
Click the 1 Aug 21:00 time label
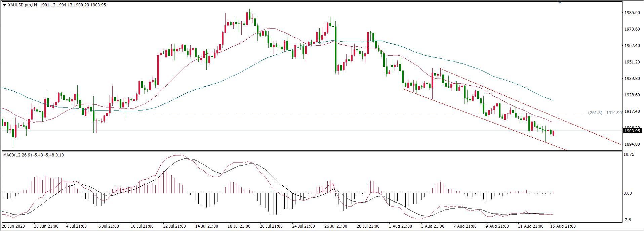point(400,226)
